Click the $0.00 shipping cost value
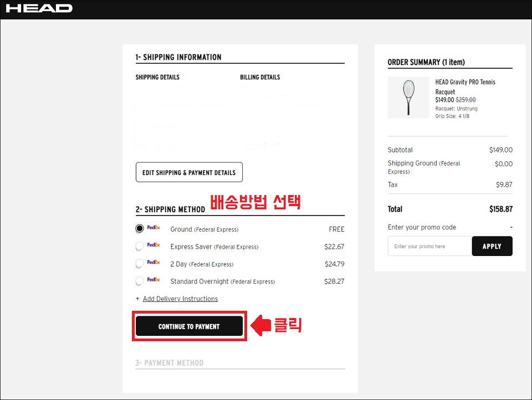 click(x=504, y=164)
